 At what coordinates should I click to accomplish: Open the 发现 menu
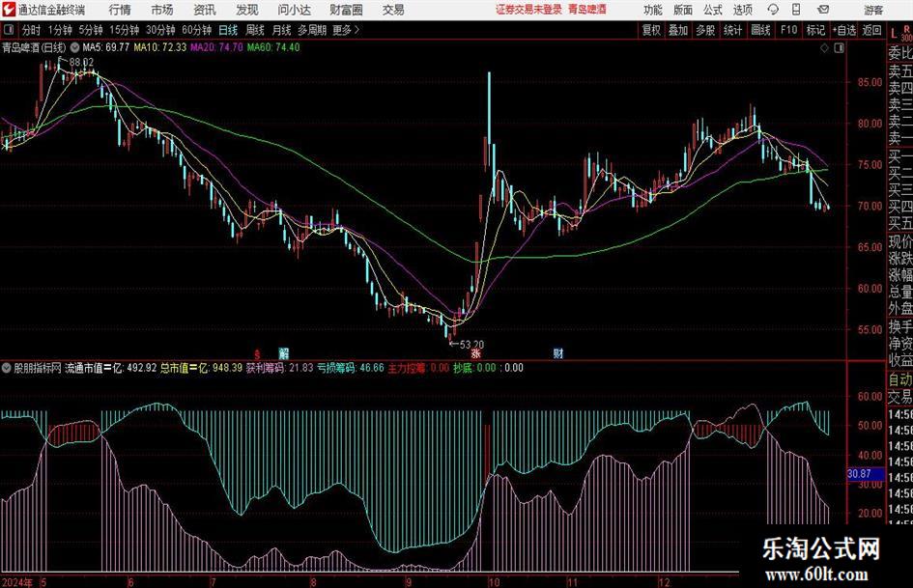(247, 10)
